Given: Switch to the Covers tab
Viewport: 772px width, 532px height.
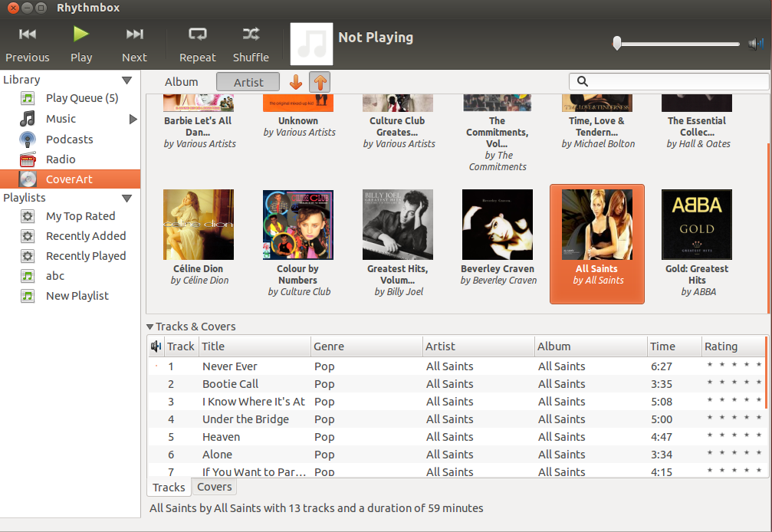Looking at the screenshot, I should (x=214, y=487).
